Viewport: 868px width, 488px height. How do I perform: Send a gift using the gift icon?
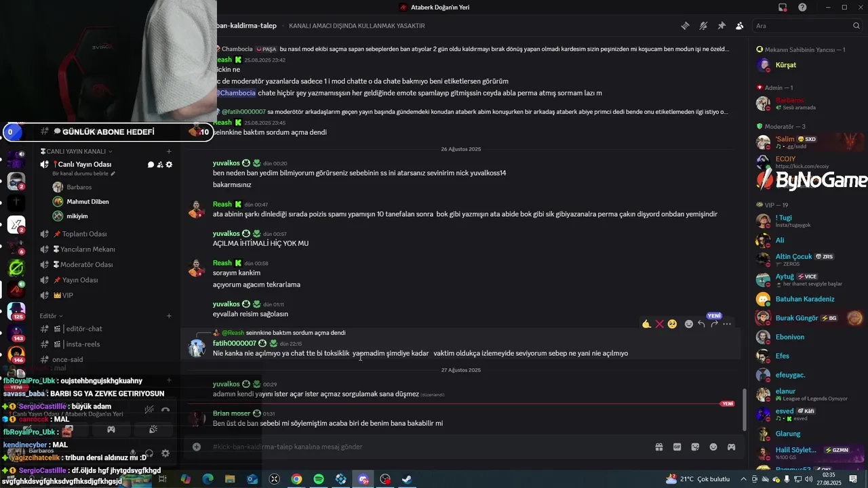658,447
